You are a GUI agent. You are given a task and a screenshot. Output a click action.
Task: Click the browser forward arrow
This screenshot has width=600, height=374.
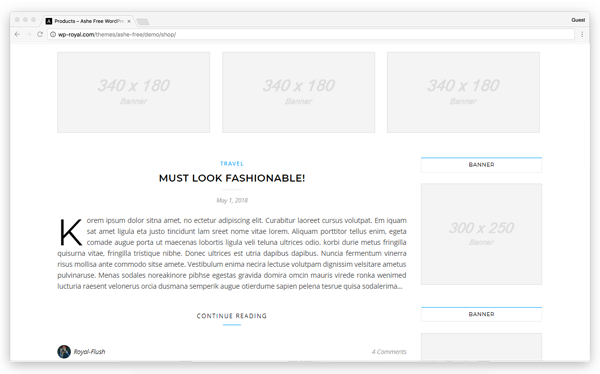pyautogui.click(x=29, y=34)
